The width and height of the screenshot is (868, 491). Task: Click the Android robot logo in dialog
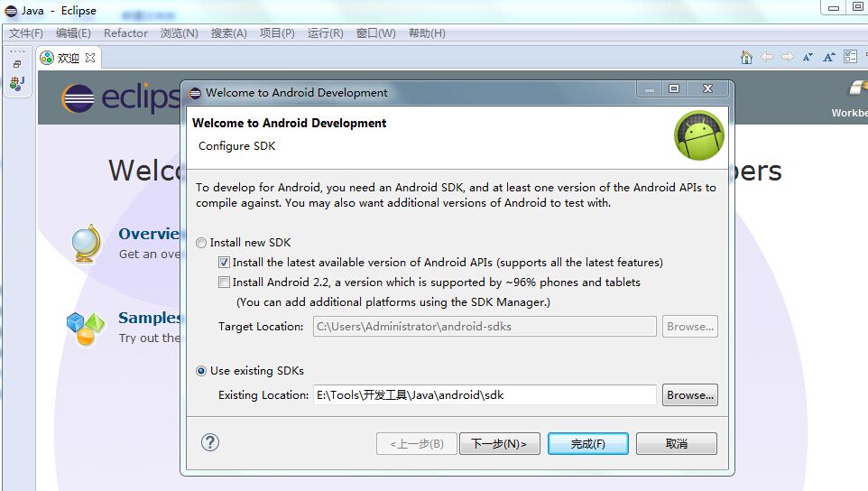coord(698,135)
